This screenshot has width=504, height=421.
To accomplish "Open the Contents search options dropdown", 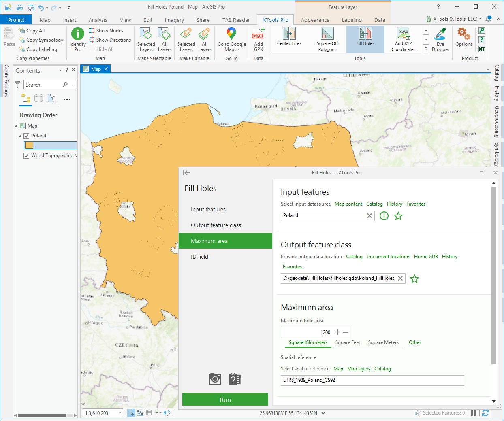I will [x=72, y=85].
